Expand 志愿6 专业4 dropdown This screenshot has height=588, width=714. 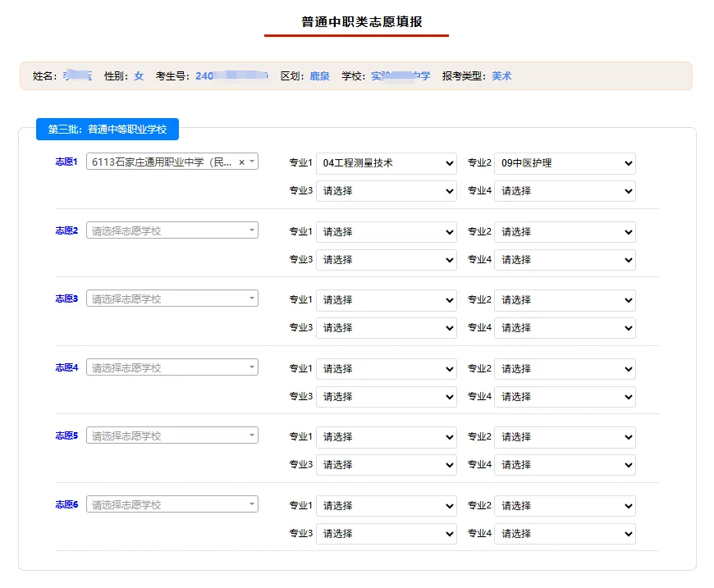(565, 534)
